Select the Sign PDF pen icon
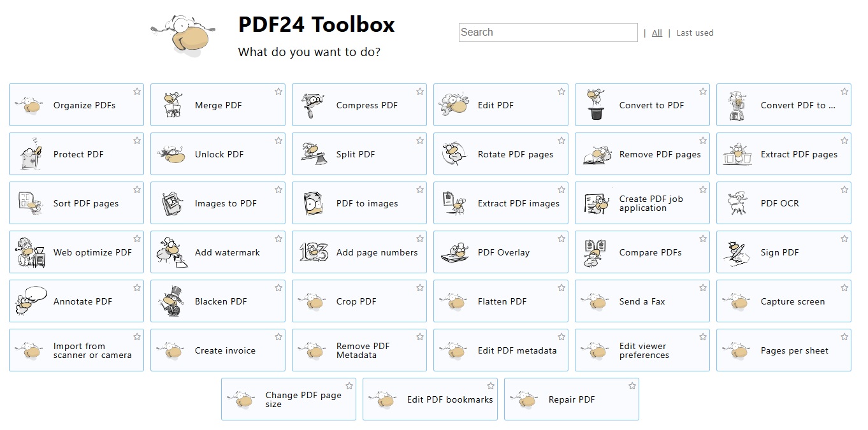The width and height of the screenshot is (868, 430). tap(737, 252)
